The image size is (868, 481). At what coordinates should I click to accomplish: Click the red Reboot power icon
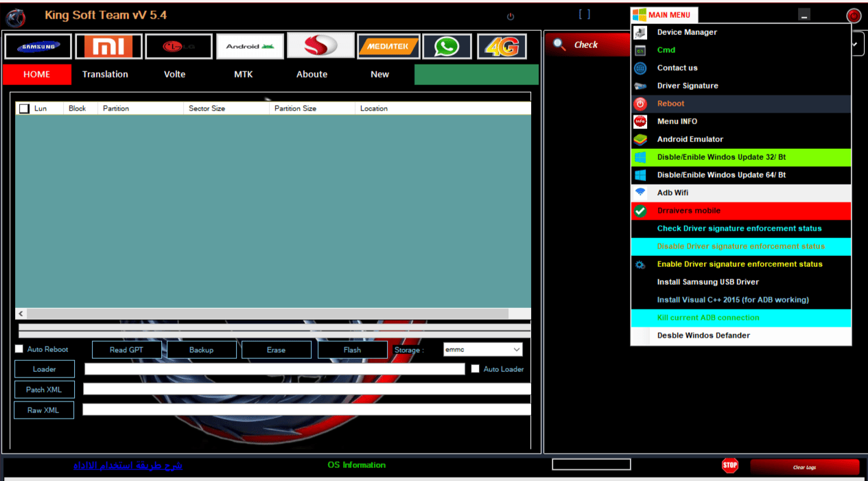pyautogui.click(x=640, y=104)
